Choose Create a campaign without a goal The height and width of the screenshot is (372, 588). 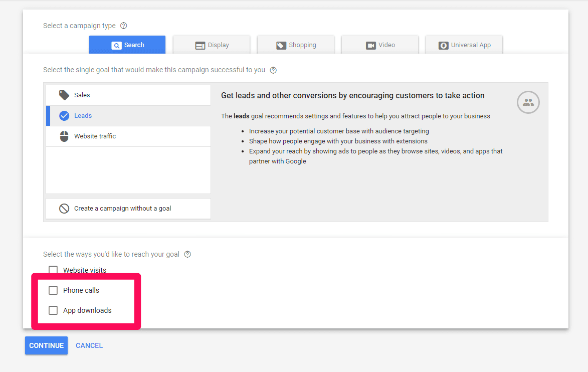[x=123, y=209]
